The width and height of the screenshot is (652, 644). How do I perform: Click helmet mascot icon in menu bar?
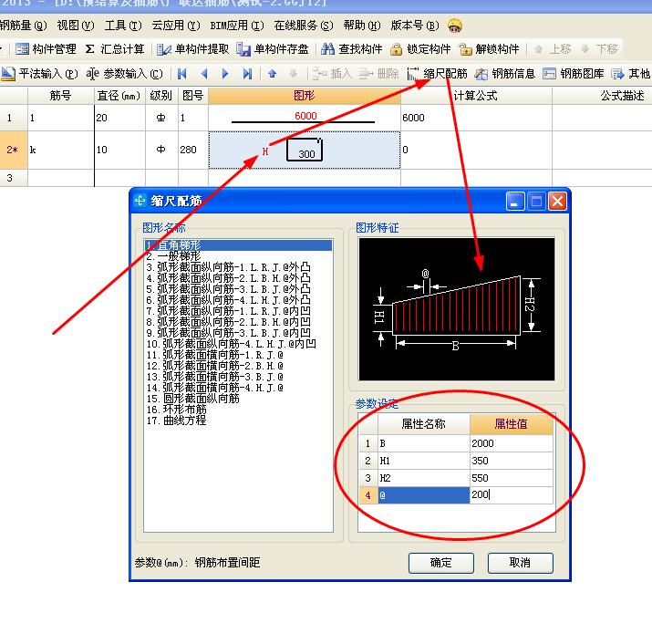(x=455, y=26)
